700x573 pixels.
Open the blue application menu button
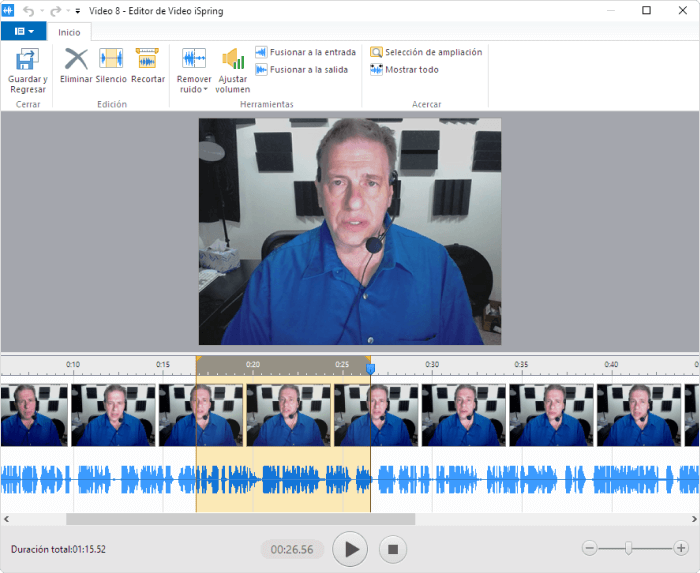coord(24,31)
